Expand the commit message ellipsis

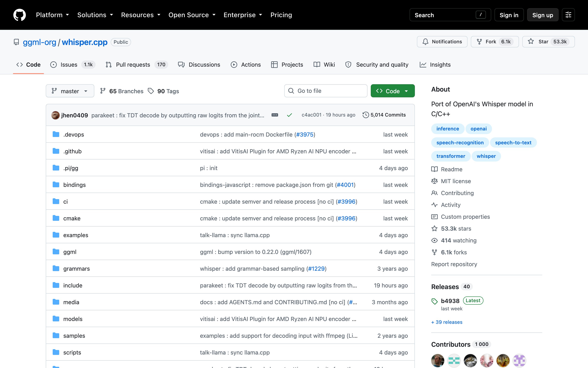pyautogui.click(x=275, y=115)
